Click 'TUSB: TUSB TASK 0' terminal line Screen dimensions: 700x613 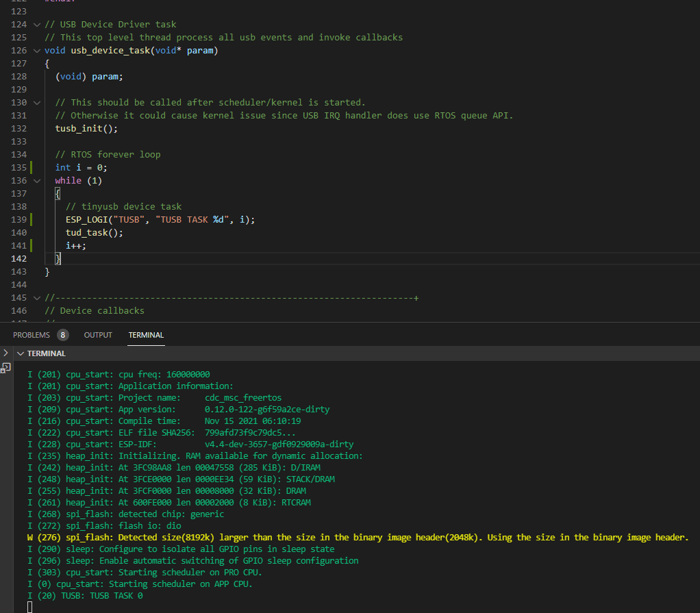click(x=85, y=596)
